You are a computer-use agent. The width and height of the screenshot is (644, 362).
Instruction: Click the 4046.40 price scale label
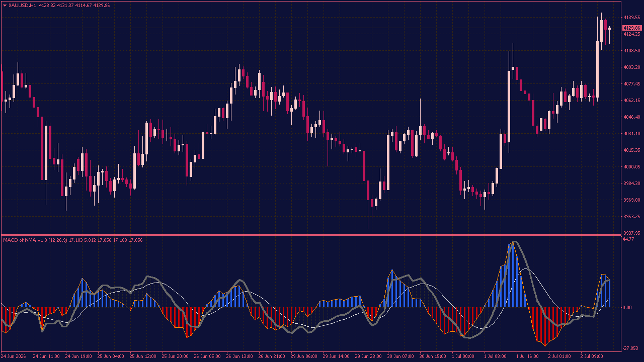tap(631, 117)
